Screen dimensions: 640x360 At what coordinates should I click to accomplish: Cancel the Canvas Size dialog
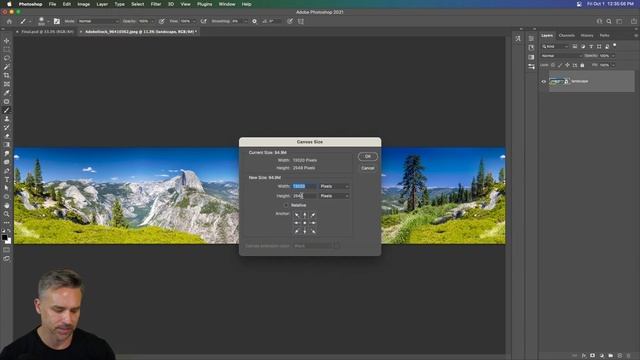(367, 168)
